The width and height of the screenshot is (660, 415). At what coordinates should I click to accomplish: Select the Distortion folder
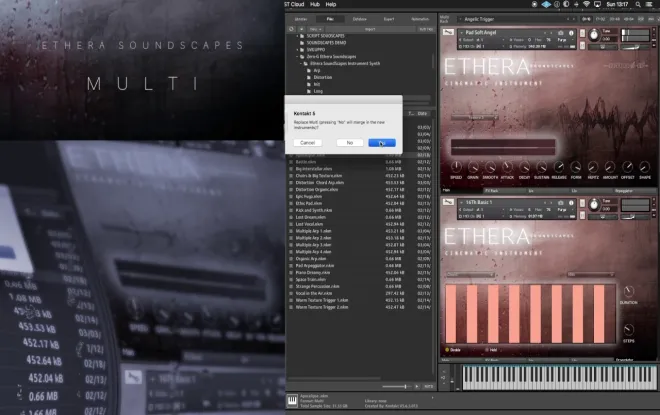tap(322, 77)
